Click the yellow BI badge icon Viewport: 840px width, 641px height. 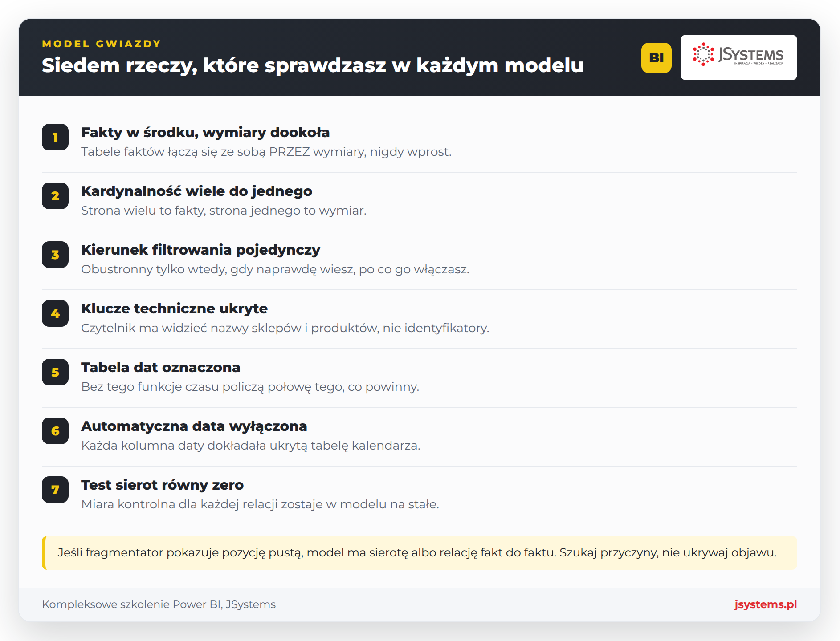(656, 58)
